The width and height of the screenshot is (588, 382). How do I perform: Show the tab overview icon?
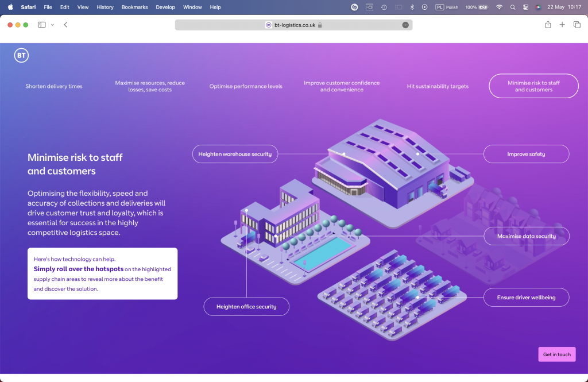(x=577, y=25)
